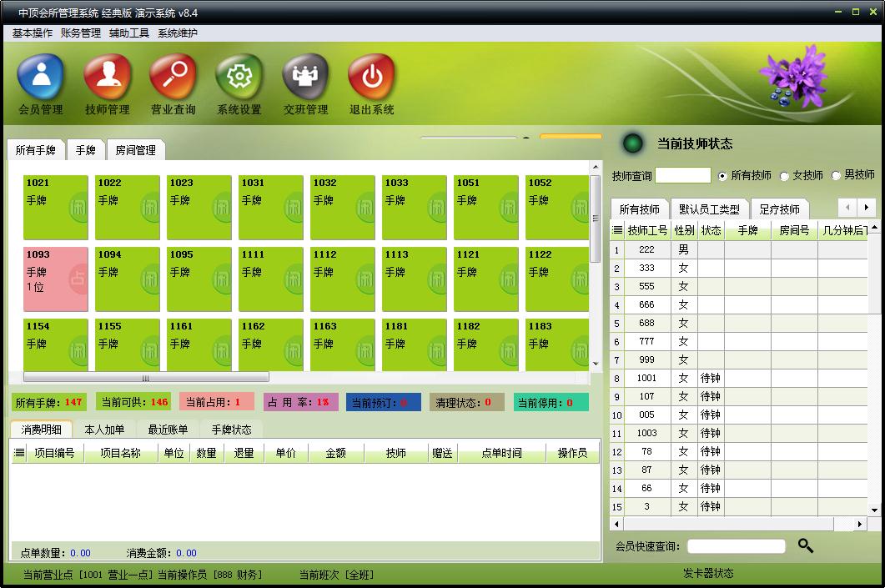The width and height of the screenshot is (885, 588).
Task: Switch to 最近账单 tab
Action: coord(168,430)
